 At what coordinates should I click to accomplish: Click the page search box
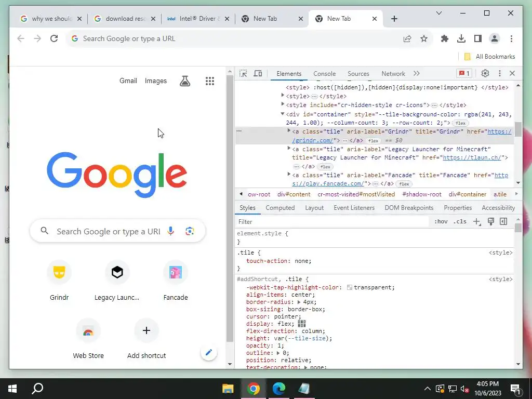(x=117, y=231)
